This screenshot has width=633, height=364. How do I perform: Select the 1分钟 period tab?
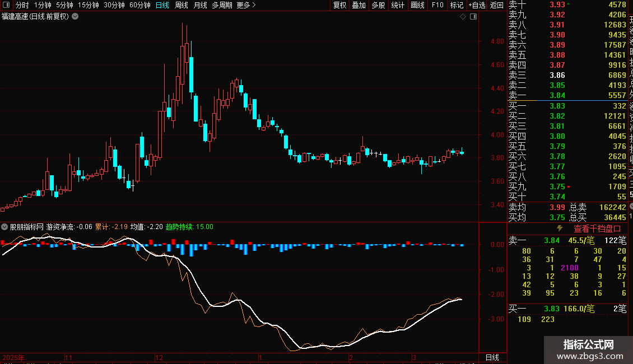click(43, 5)
